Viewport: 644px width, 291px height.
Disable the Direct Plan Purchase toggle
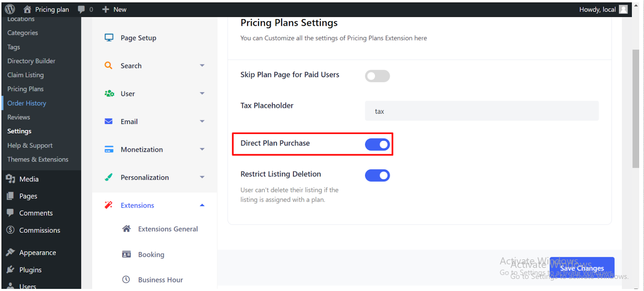click(x=377, y=144)
